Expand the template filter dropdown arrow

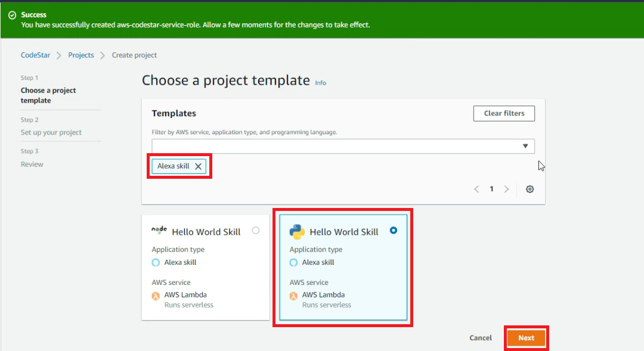[525, 146]
